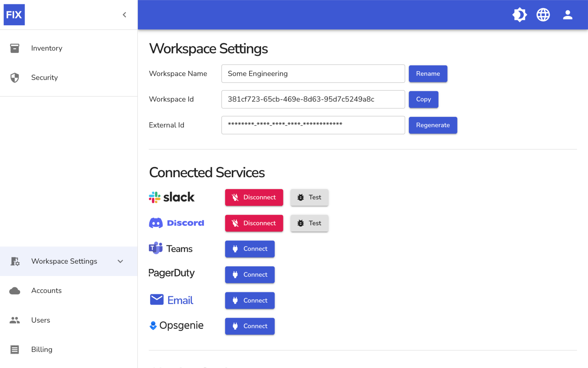Test the Slack connection
The height and width of the screenshot is (368, 588).
tap(309, 197)
